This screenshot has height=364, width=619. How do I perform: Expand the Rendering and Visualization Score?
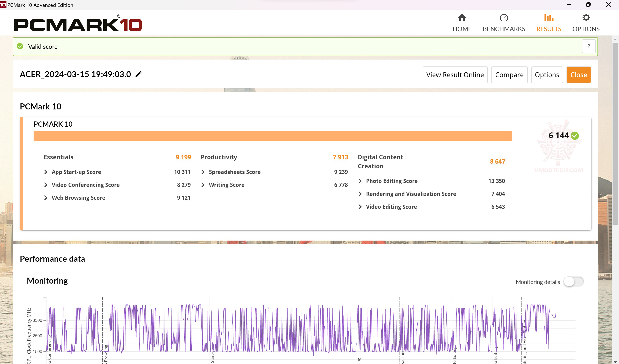[x=360, y=194]
